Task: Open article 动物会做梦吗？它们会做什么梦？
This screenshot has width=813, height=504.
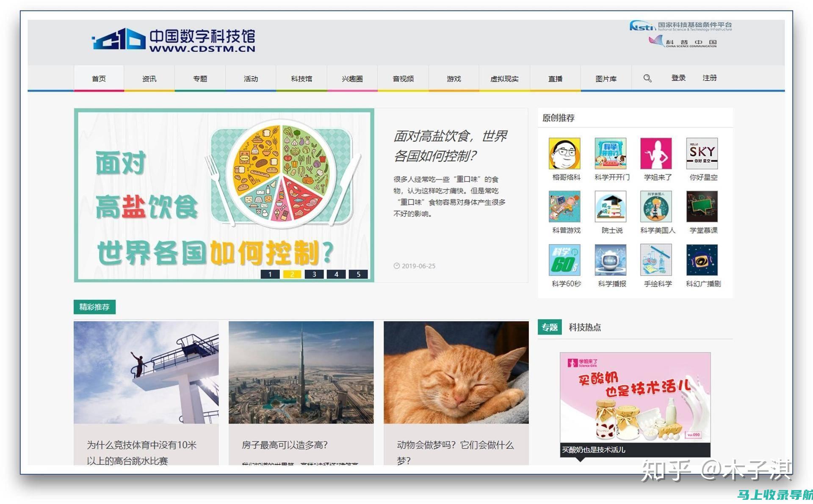Action: [455, 453]
